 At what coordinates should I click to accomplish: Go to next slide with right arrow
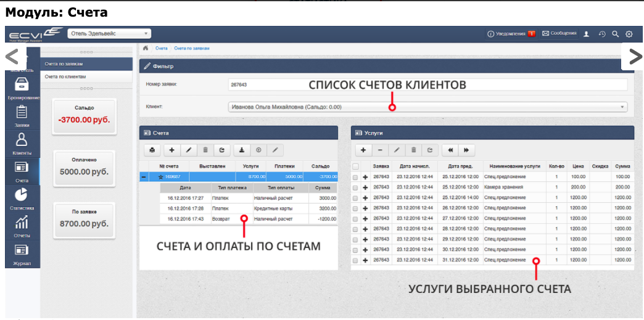tap(633, 57)
